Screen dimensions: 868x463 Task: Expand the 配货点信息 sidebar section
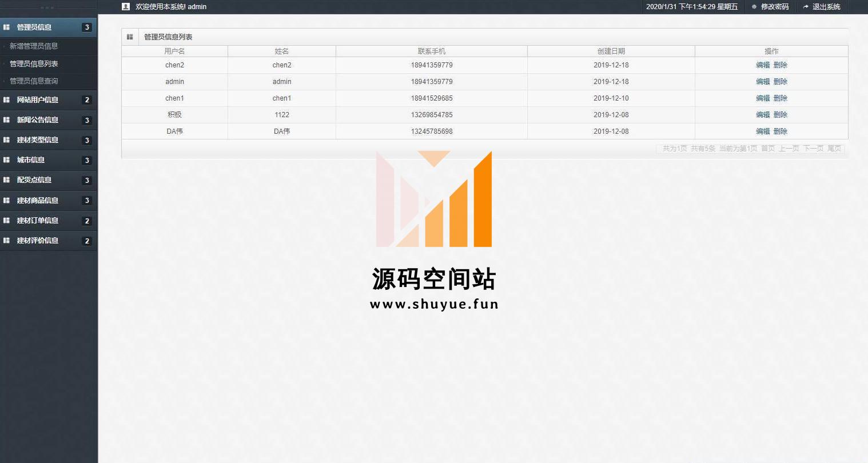coord(34,180)
